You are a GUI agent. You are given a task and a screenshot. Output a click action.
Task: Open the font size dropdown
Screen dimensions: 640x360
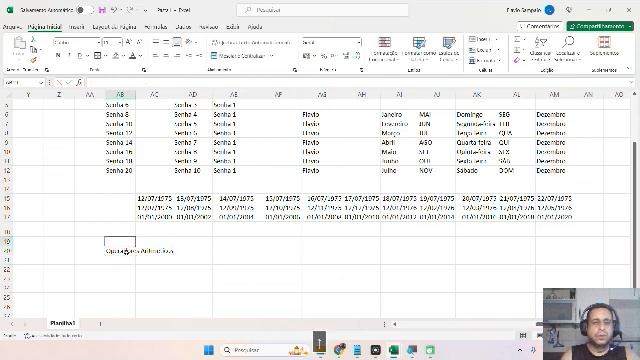(120, 42)
